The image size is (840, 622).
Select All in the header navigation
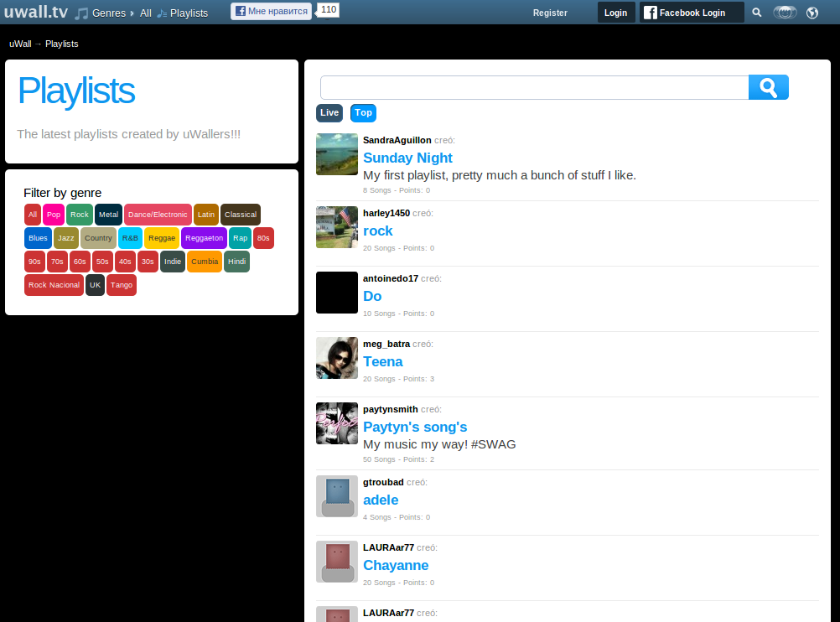(x=146, y=13)
